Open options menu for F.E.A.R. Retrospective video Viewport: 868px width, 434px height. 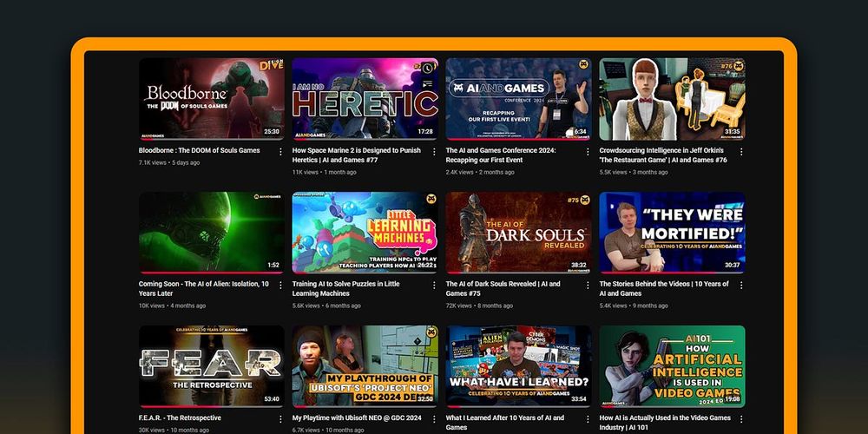(x=280, y=419)
